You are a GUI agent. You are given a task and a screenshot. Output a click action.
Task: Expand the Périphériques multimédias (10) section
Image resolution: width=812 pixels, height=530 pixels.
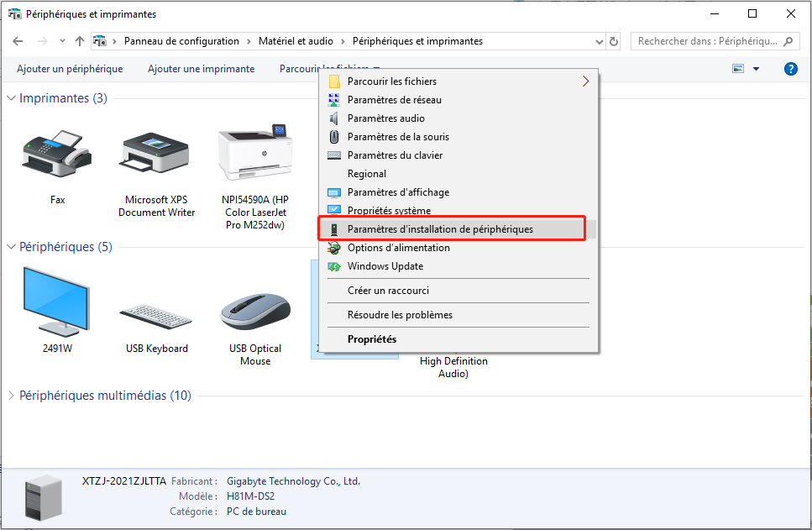[x=10, y=395]
